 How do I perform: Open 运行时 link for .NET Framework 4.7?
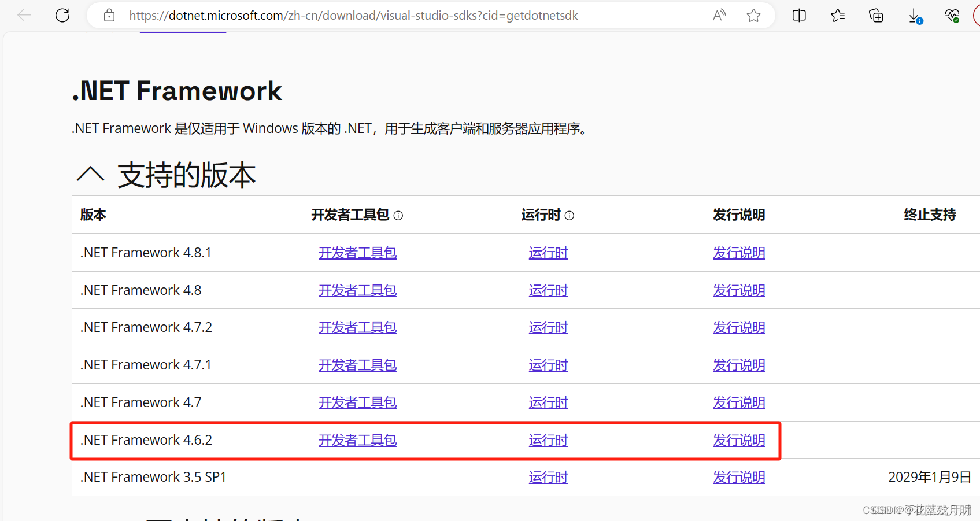coord(548,402)
